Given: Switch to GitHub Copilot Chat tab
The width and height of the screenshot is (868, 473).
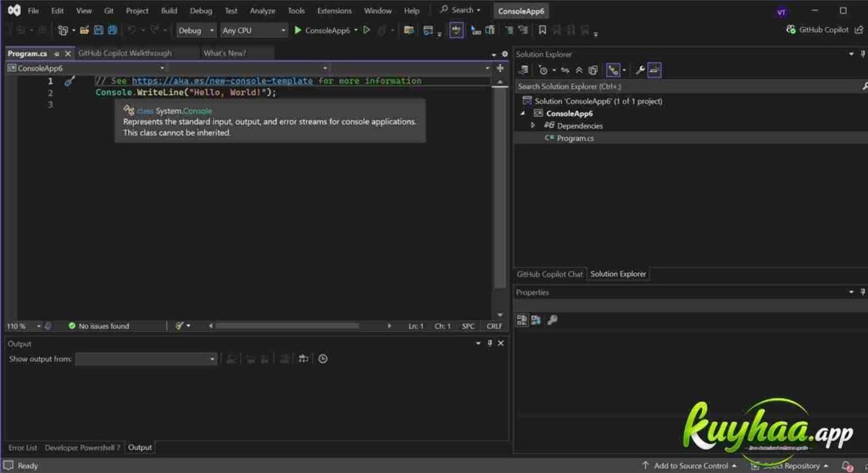Looking at the screenshot, I should (x=549, y=274).
